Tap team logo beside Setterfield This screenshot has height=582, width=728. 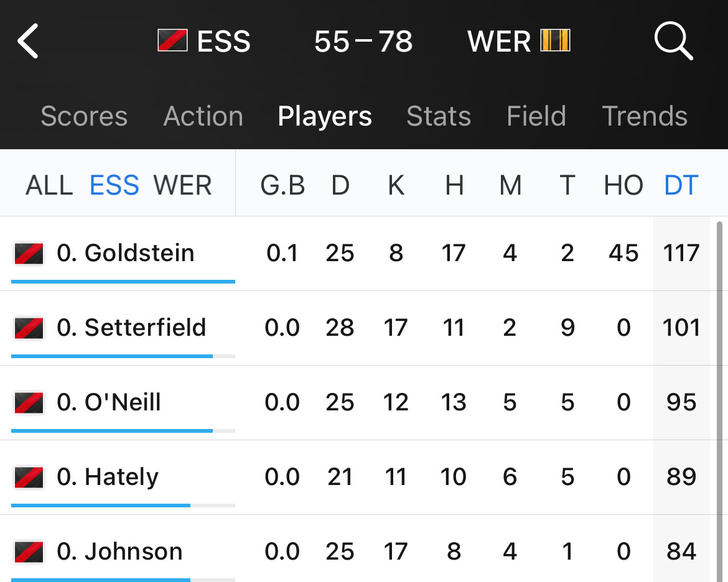[29, 328]
